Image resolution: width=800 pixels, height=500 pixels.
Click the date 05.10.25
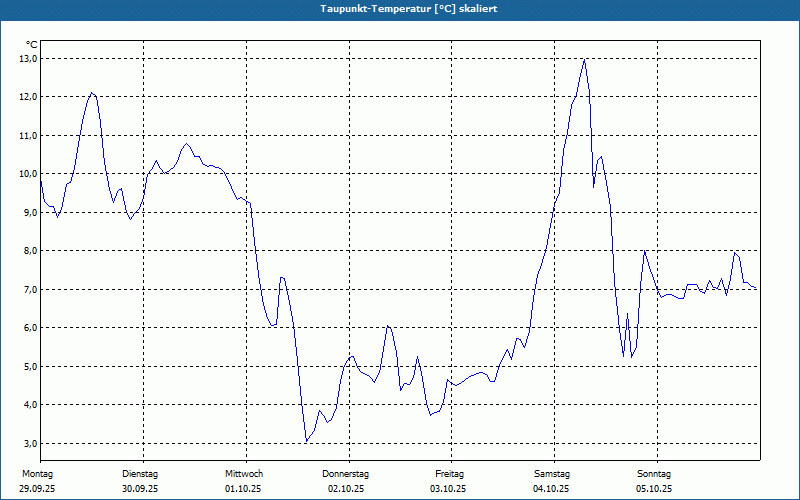click(654, 489)
